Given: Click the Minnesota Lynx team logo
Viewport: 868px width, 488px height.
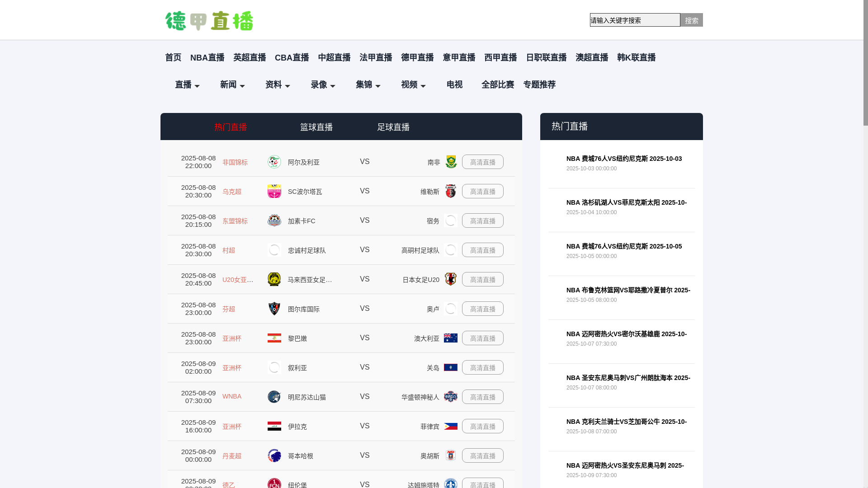Looking at the screenshot, I should point(274,397).
